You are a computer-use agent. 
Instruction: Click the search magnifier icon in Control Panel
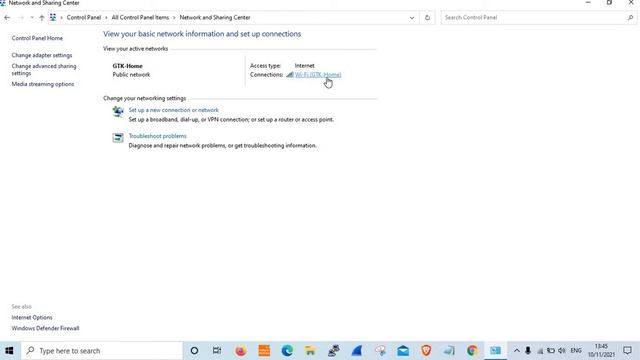pos(630,18)
